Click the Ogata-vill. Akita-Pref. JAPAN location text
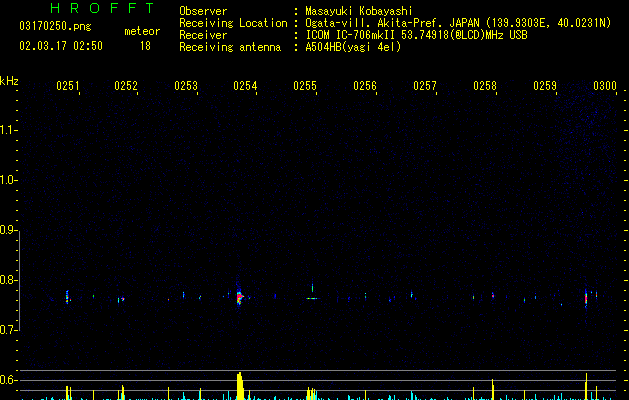Image resolution: width=629 pixels, height=400 pixels. pyautogui.click(x=458, y=23)
